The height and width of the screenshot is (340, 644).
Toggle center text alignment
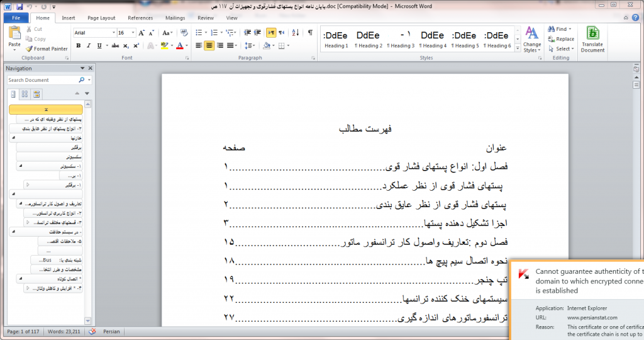[x=209, y=45]
